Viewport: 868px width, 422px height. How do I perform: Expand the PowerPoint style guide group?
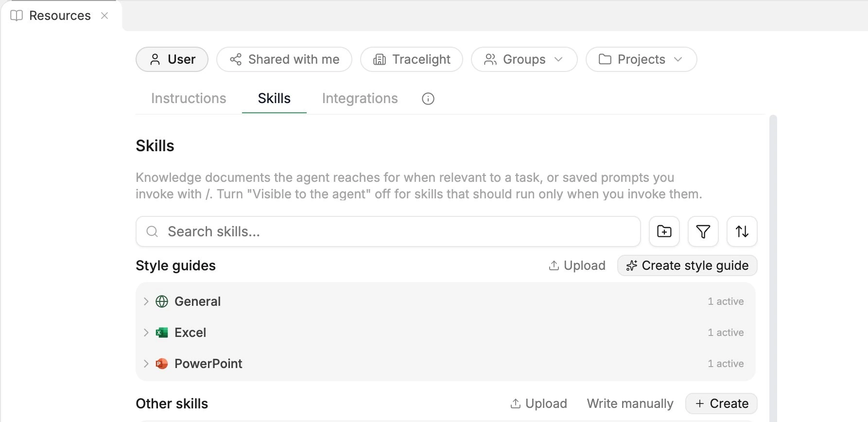tap(146, 364)
